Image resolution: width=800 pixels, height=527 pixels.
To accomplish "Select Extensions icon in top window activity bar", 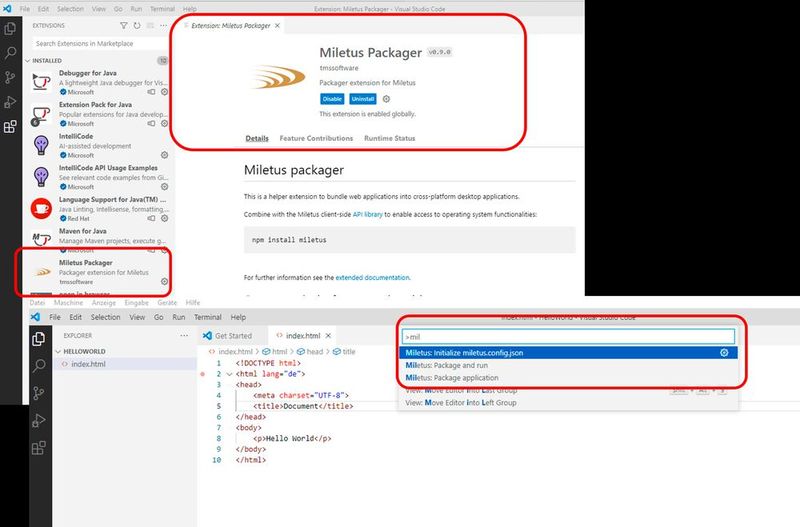I will click(x=10, y=127).
